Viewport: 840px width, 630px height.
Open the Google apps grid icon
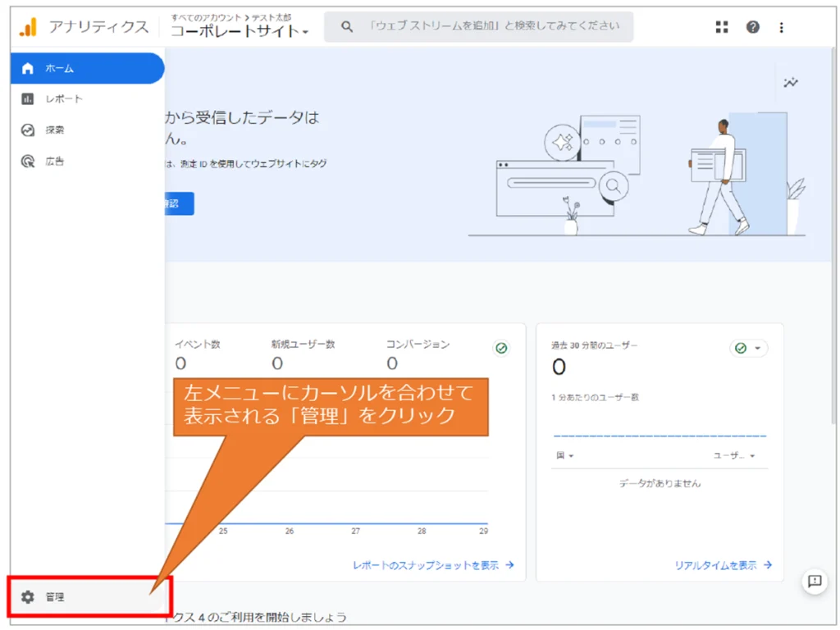(x=722, y=27)
